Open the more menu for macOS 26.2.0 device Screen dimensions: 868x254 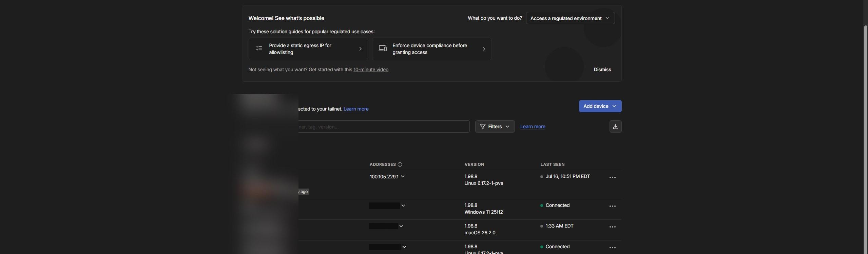click(612, 227)
